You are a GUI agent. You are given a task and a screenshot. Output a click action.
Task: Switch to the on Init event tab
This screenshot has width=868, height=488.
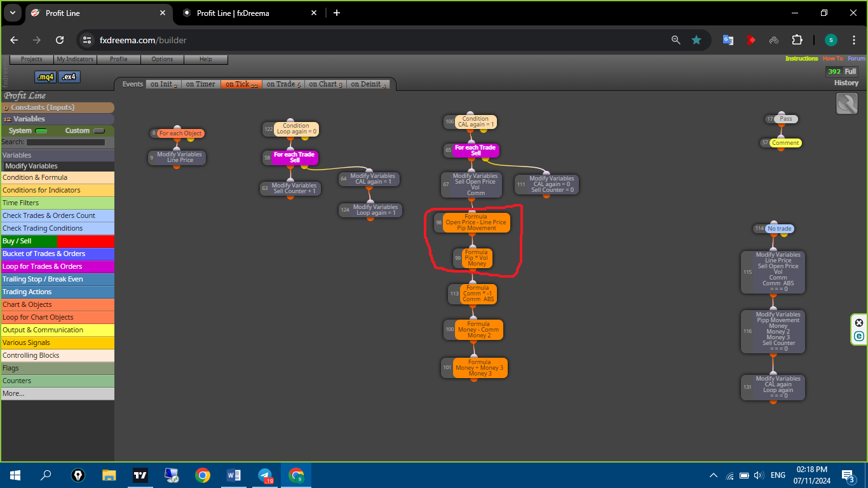pos(163,84)
